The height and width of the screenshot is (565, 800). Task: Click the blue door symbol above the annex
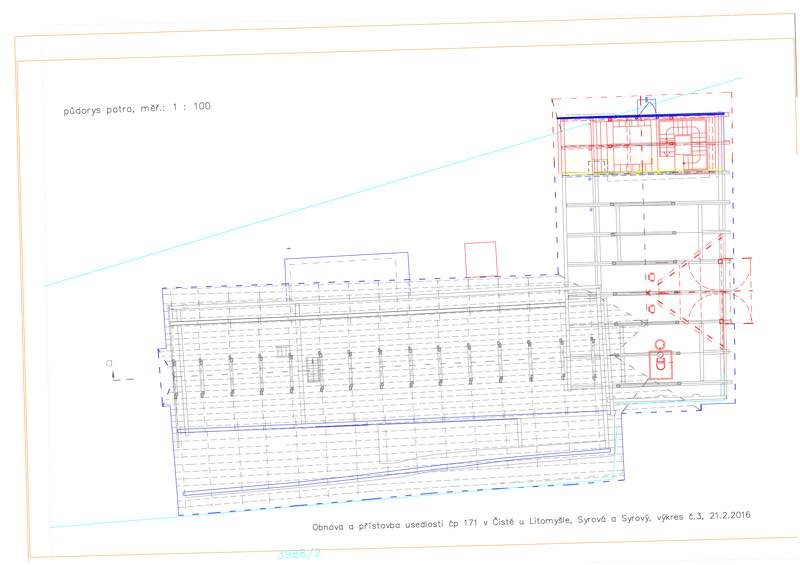point(646,106)
